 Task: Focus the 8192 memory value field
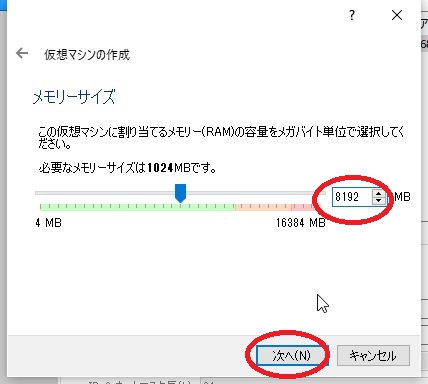tap(352, 197)
